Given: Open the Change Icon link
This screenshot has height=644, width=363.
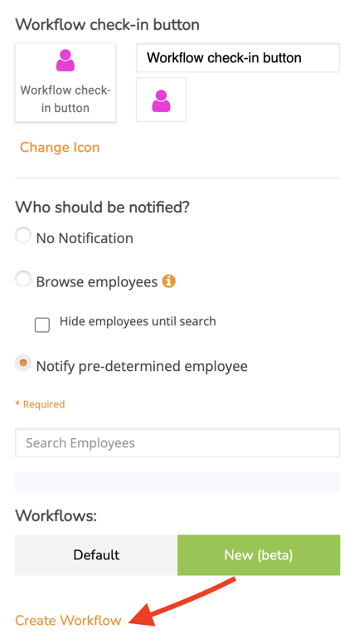Looking at the screenshot, I should pyautogui.click(x=60, y=148).
